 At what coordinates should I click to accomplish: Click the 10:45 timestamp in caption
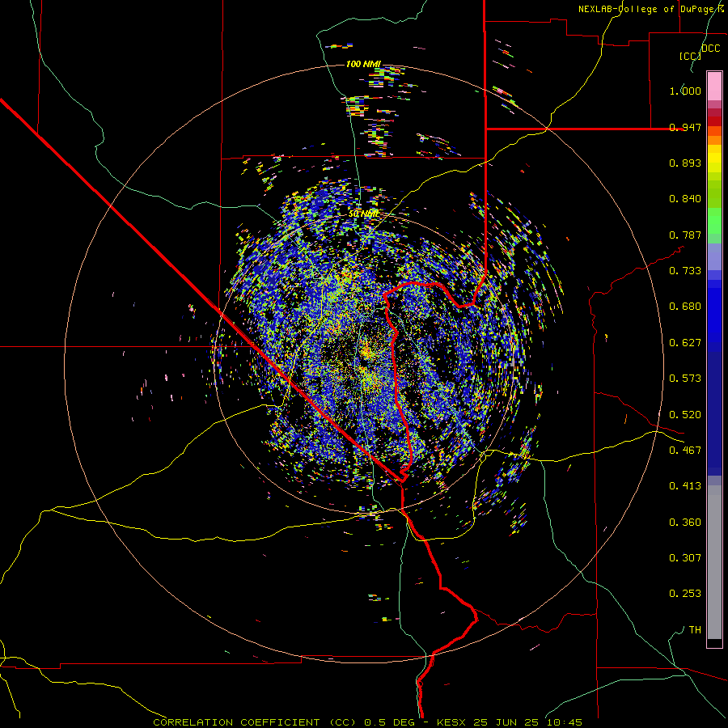[x=564, y=722]
